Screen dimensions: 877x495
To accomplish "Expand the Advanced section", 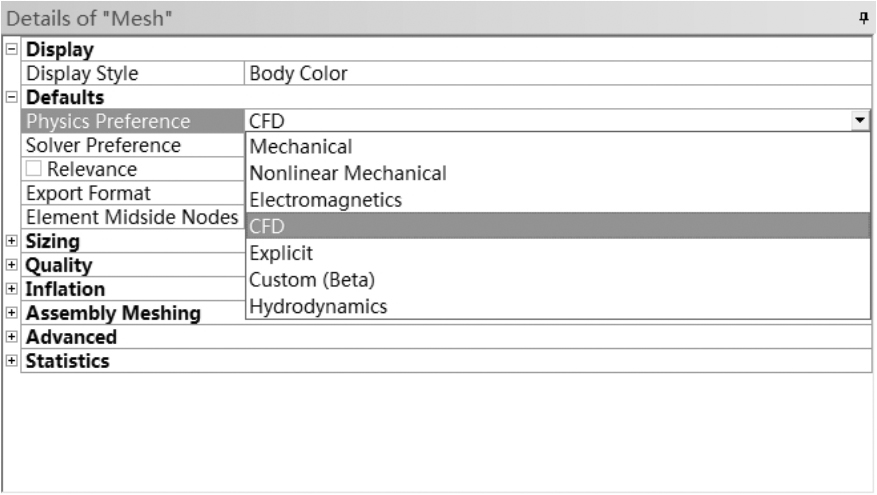I will tap(11, 337).
